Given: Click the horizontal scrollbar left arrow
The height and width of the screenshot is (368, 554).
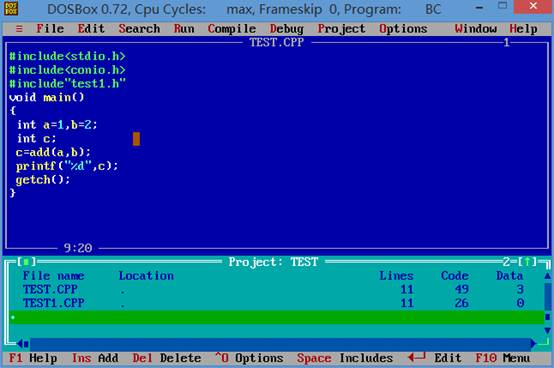Looking at the screenshot, I should [20, 343].
